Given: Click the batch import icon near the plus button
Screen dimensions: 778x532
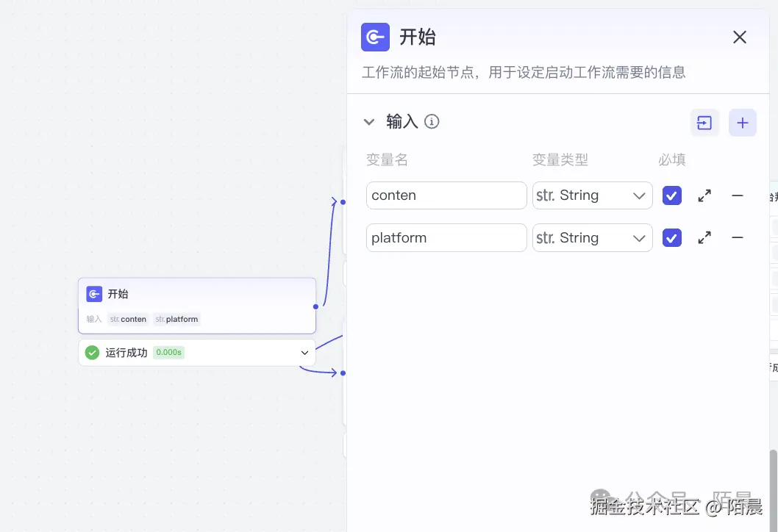Looking at the screenshot, I should point(704,123).
